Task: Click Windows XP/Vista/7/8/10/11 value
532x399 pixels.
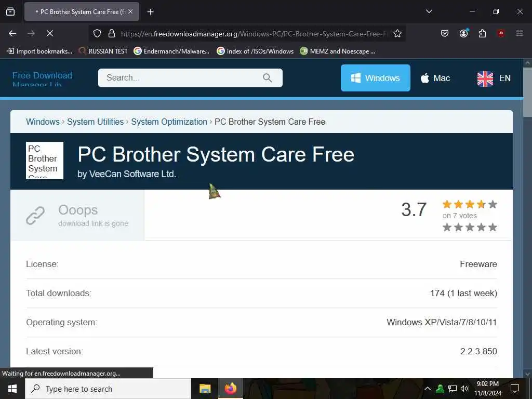Action: [x=442, y=322]
